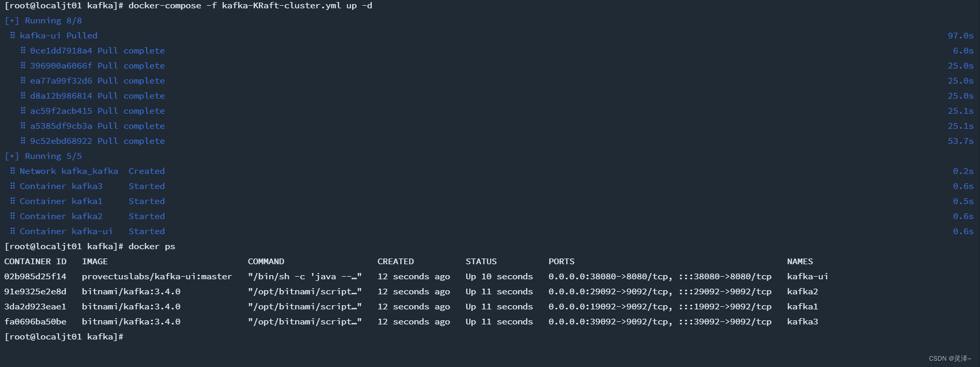The image size is (980, 367).
Task: Click the braille spinner icon beside kafka-ui Pulled
Action: coord(12,35)
